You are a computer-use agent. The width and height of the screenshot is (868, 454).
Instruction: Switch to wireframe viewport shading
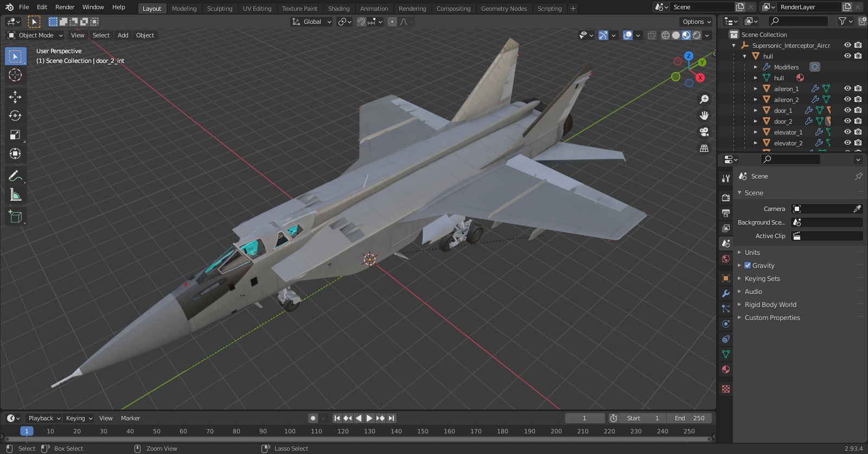pyautogui.click(x=666, y=35)
